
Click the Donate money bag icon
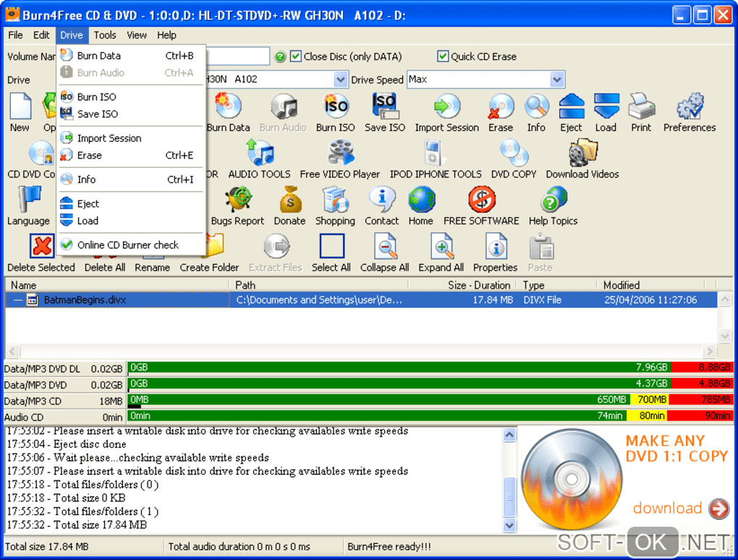coord(289,201)
